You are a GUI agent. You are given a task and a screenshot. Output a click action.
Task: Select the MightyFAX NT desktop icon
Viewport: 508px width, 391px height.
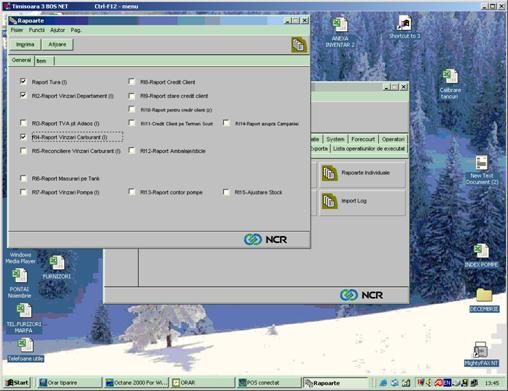point(481,350)
